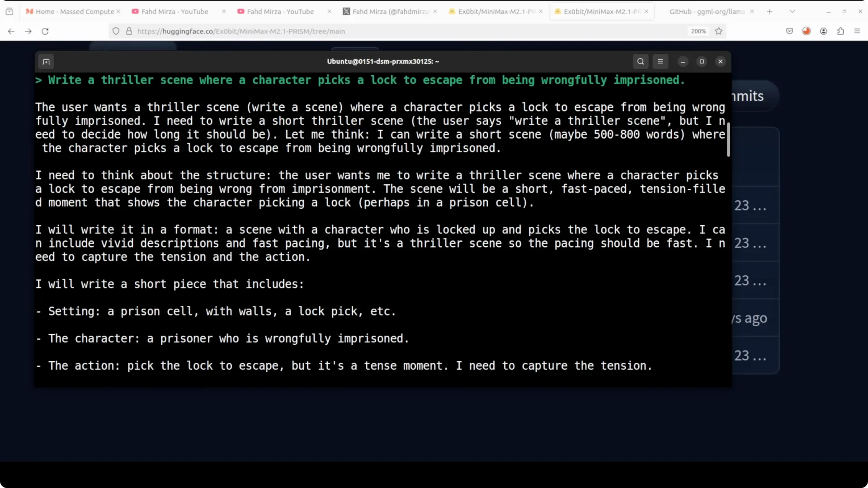Open a new browser tab

(769, 11)
